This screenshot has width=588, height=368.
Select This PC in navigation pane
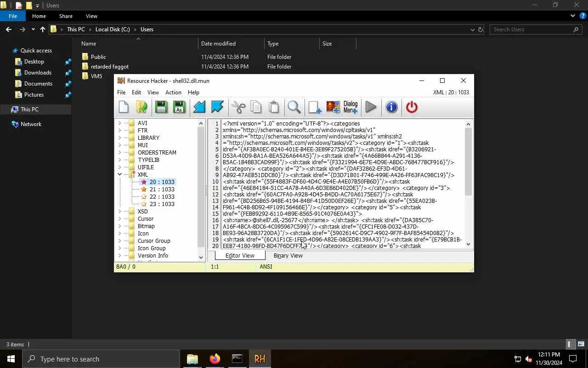click(29, 109)
